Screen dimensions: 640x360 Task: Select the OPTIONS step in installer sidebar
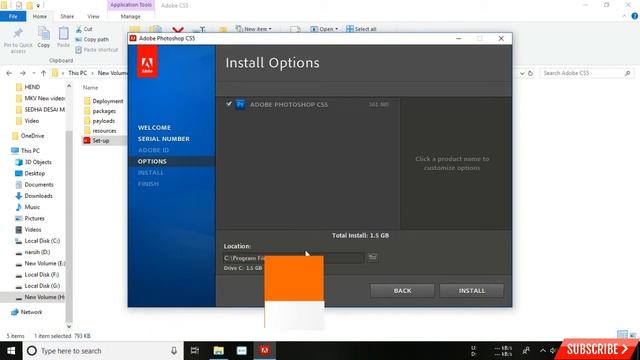(152, 161)
